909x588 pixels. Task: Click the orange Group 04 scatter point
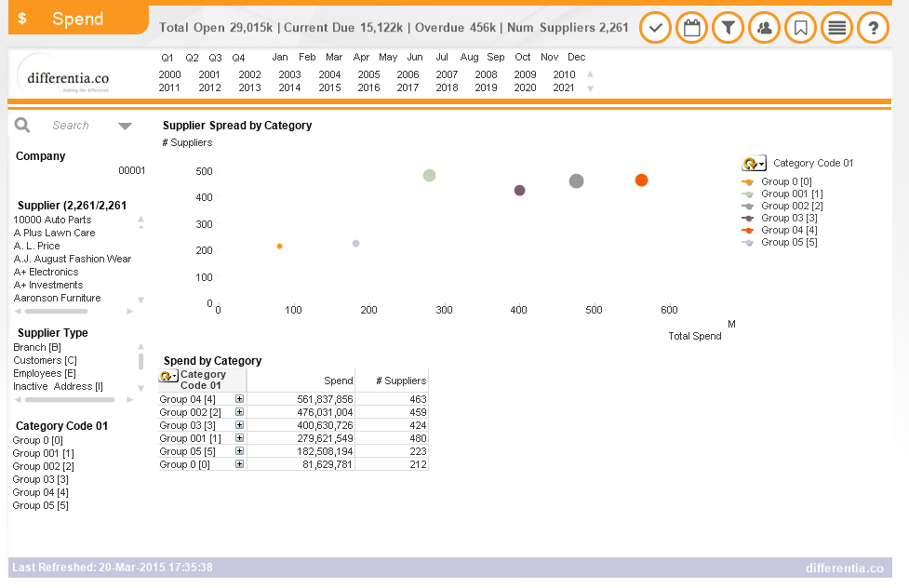(641, 180)
